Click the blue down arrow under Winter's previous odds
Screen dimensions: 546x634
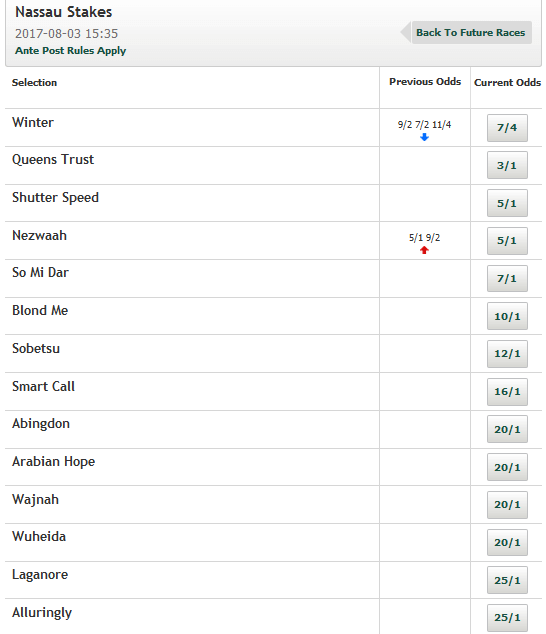click(x=424, y=137)
